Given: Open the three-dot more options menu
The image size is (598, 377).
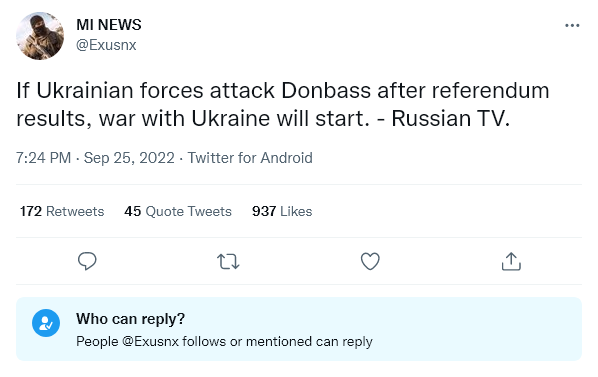Looking at the screenshot, I should 572,26.
